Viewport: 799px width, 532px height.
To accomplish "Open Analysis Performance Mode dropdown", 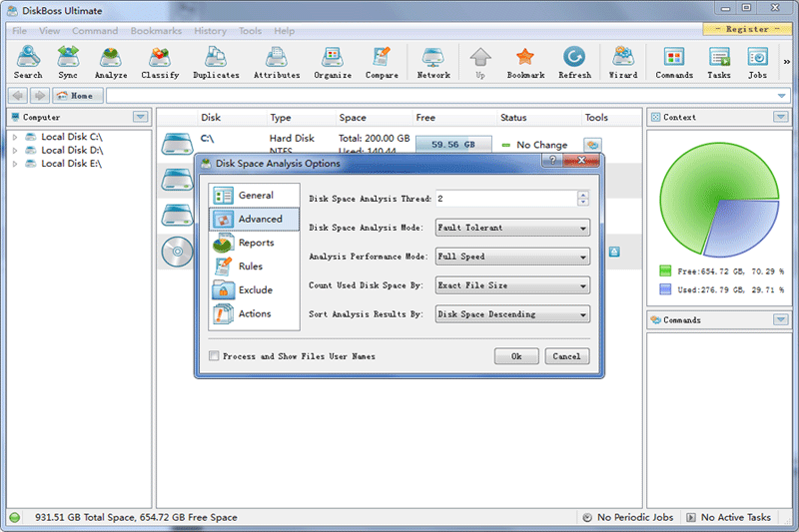I will click(x=512, y=257).
